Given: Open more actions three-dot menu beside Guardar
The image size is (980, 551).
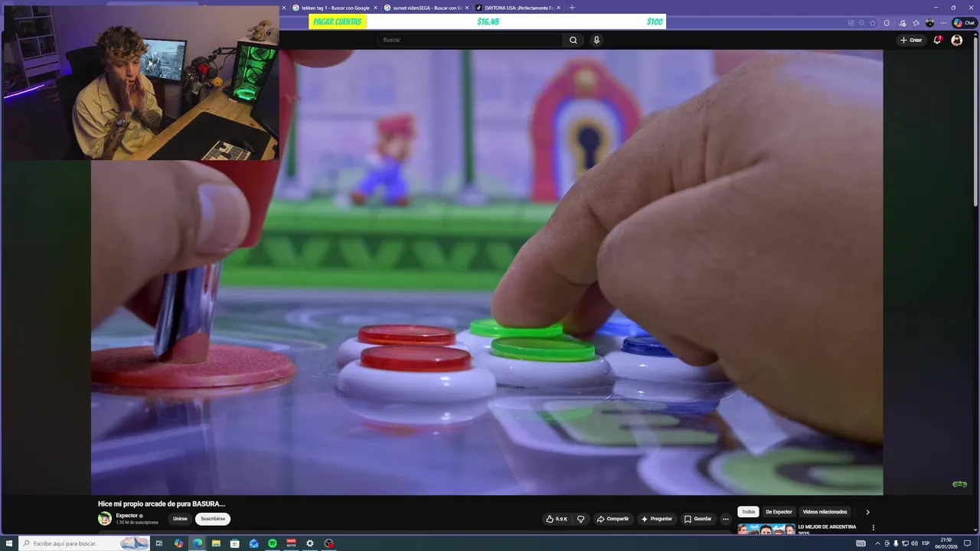Looking at the screenshot, I should 726,519.
